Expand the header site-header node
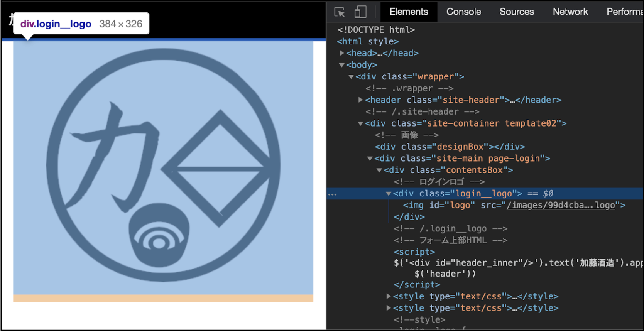The height and width of the screenshot is (331, 644). click(360, 100)
